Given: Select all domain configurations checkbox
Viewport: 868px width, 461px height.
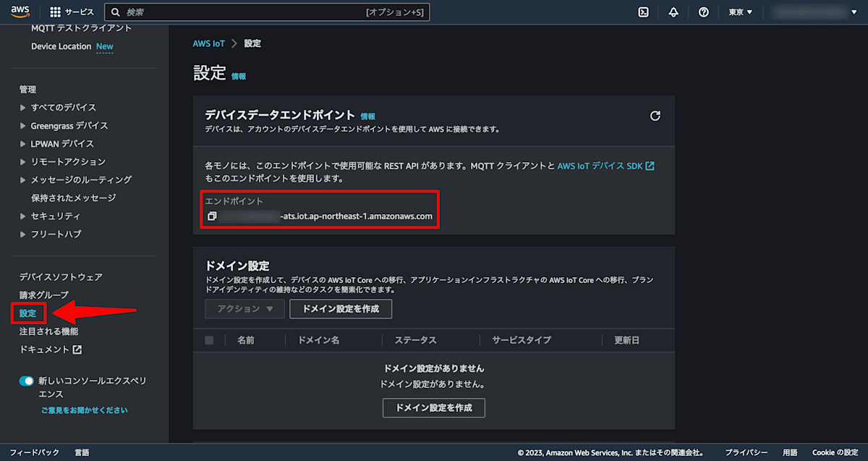Looking at the screenshot, I should pos(209,340).
